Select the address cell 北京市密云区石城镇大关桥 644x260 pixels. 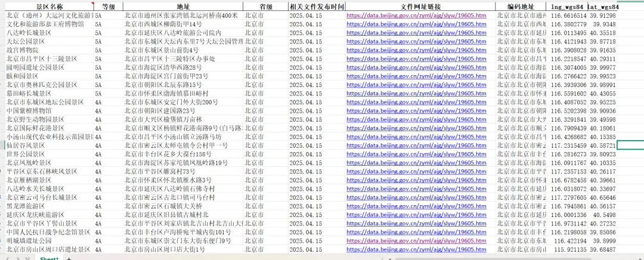[x=183, y=206]
